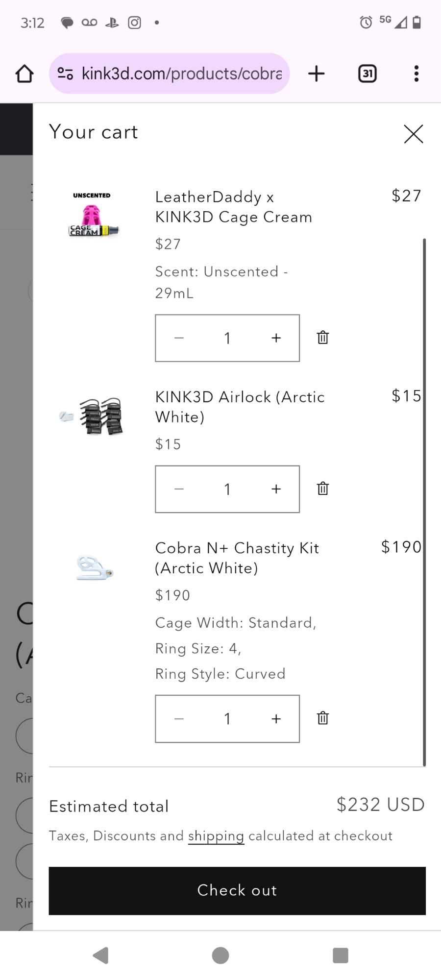The width and height of the screenshot is (441, 980).
Task: Tap the kink3d.com address bar
Action: (x=181, y=73)
